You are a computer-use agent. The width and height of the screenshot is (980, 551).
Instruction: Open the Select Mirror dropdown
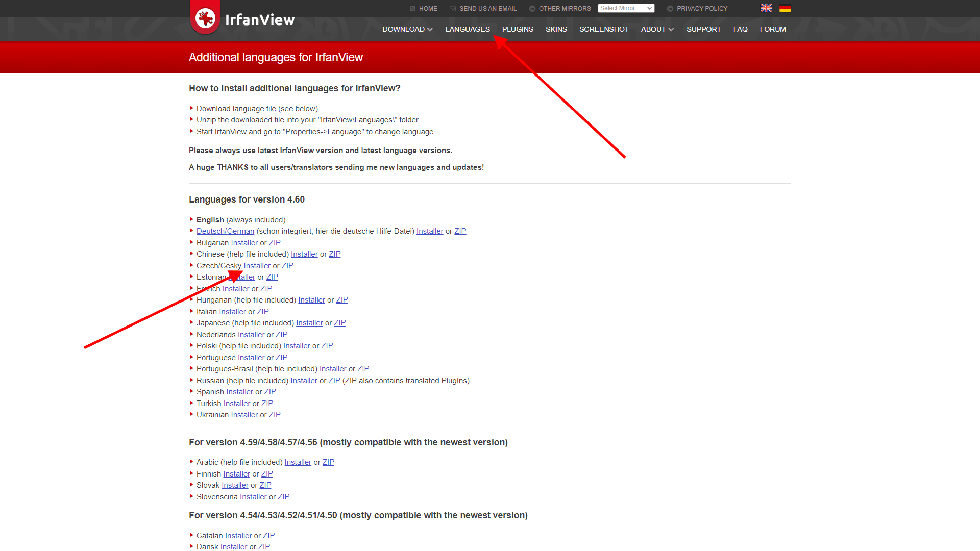pyautogui.click(x=626, y=8)
